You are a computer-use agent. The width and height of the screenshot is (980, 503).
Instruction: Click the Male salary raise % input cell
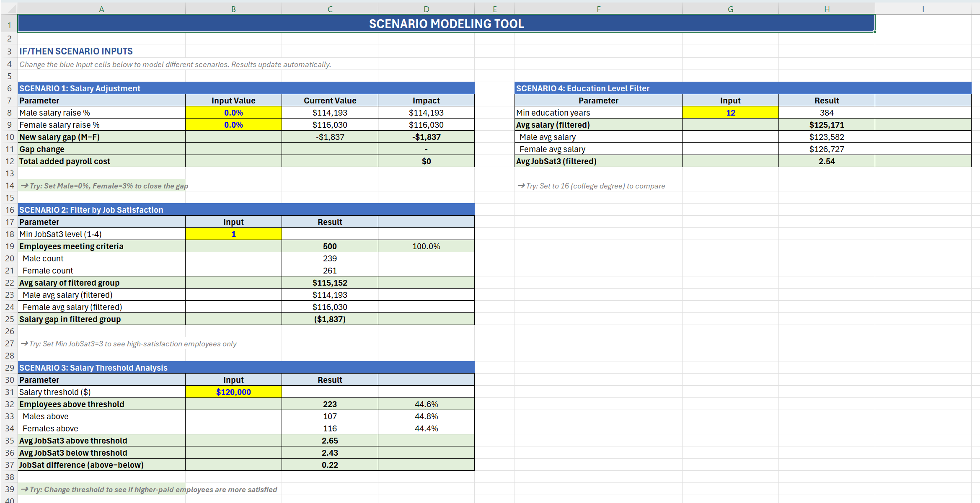coord(233,113)
